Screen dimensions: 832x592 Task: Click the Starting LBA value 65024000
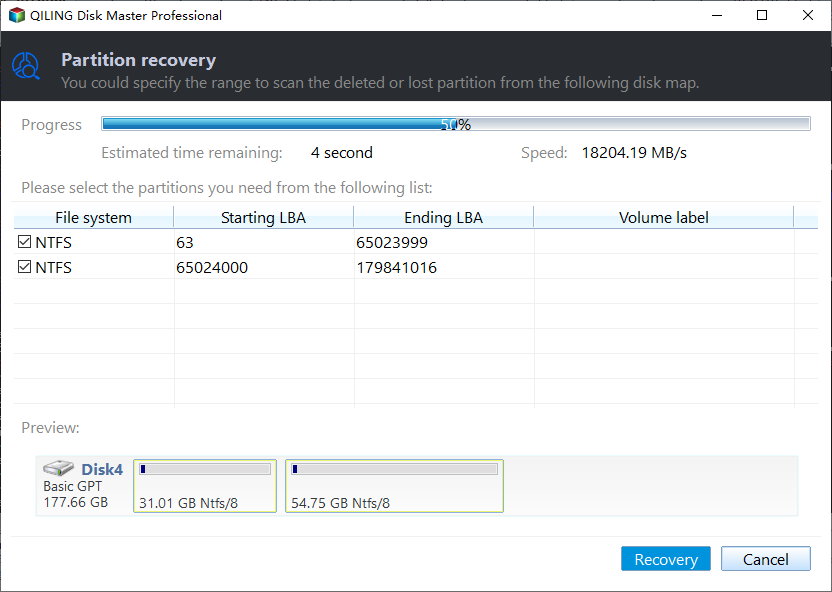(x=212, y=267)
